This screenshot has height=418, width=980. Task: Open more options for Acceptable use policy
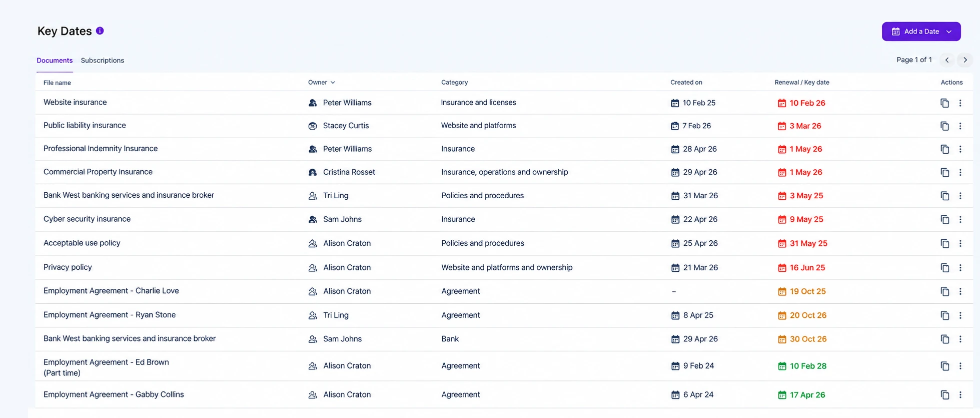click(x=960, y=243)
